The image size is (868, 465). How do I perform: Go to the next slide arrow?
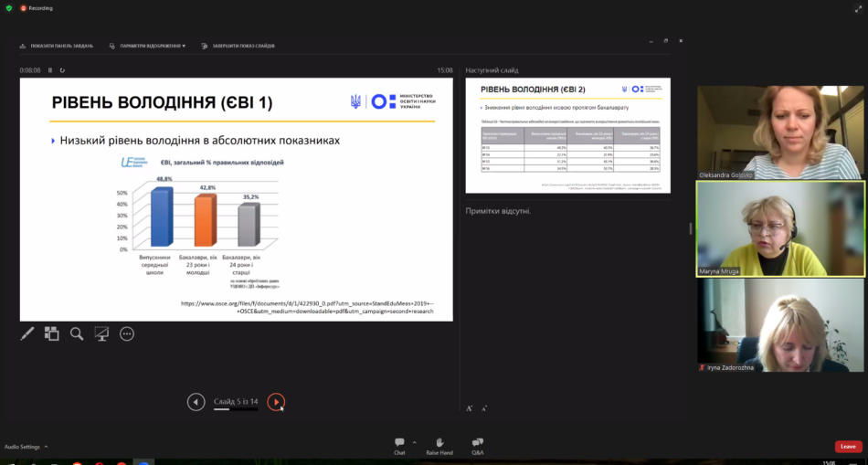[x=276, y=402]
